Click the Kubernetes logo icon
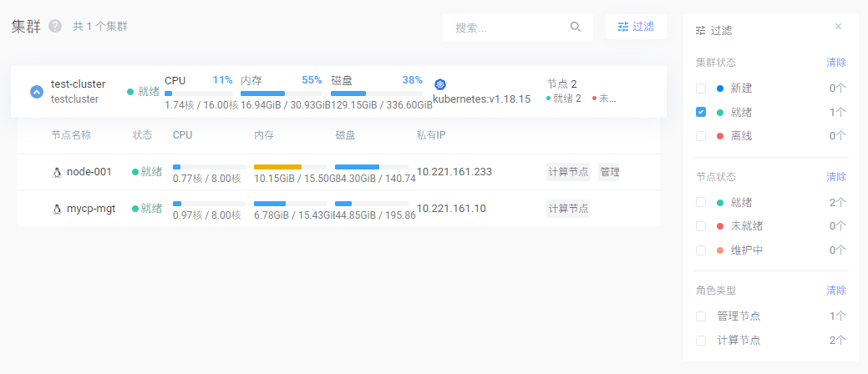Screen dimensions: 868x374 [440, 84]
